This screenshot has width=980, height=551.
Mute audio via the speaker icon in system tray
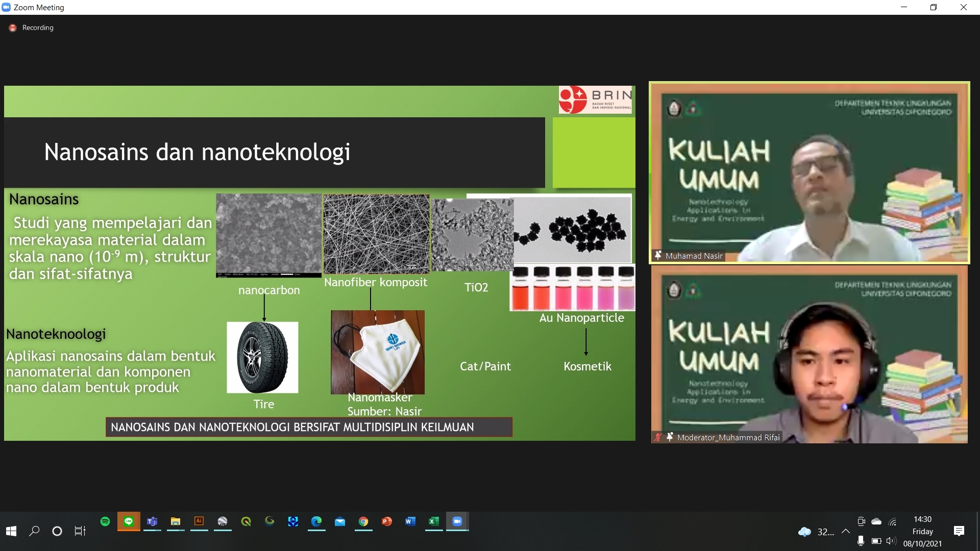(892, 541)
